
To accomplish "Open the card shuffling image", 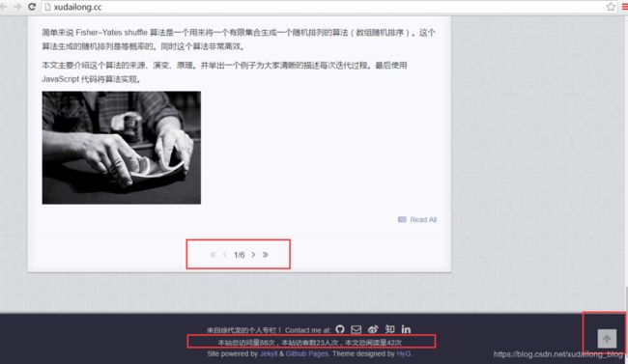I will click(122, 148).
